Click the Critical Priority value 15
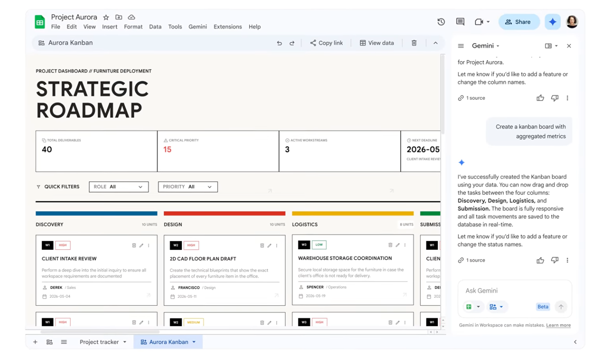The image size is (606, 364). pyautogui.click(x=167, y=150)
